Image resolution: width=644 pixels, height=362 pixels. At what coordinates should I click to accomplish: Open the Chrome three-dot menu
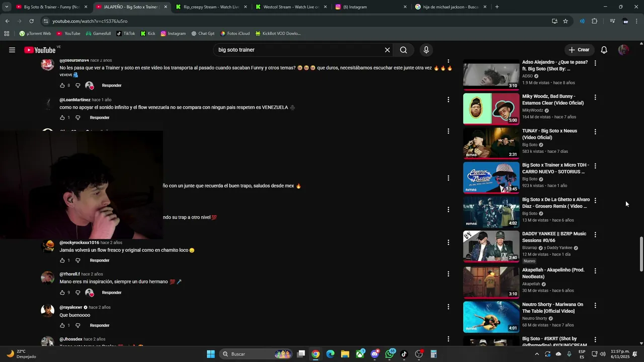[637, 21]
